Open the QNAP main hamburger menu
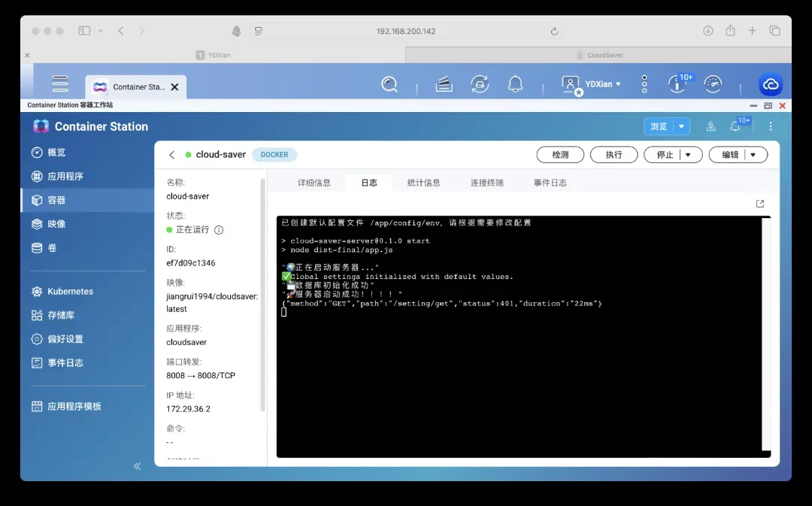This screenshot has height=506, width=812. coord(60,84)
